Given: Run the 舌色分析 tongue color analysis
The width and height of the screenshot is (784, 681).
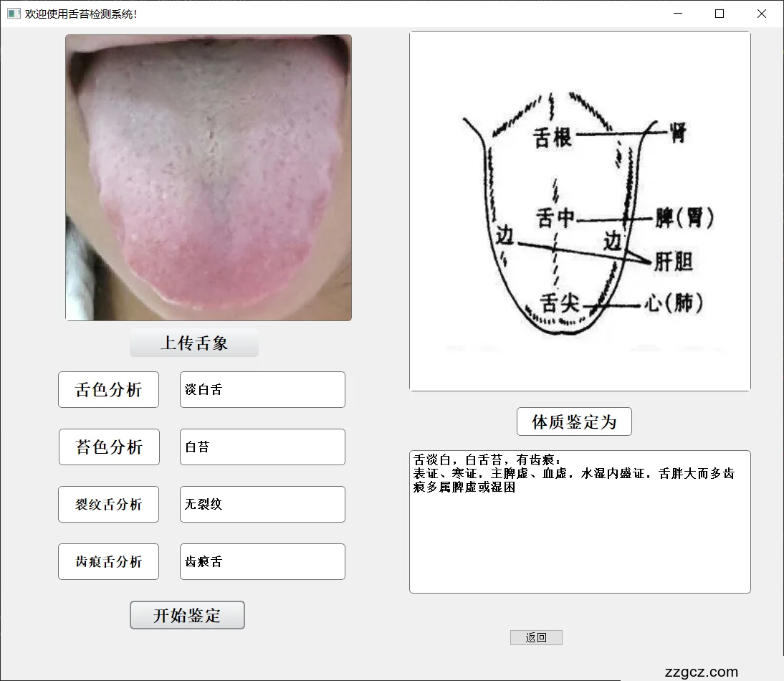Looking at the screenshot, I should coord(108,390).
